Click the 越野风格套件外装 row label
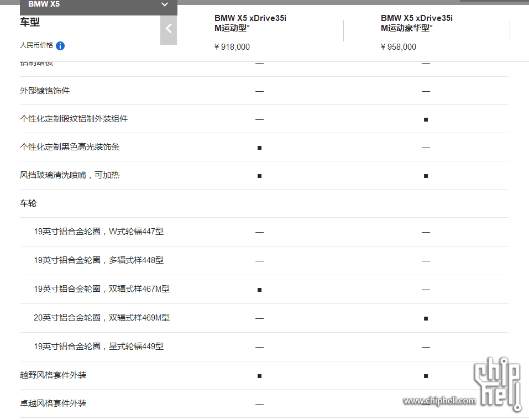The image size is (529, 420). 53,375
